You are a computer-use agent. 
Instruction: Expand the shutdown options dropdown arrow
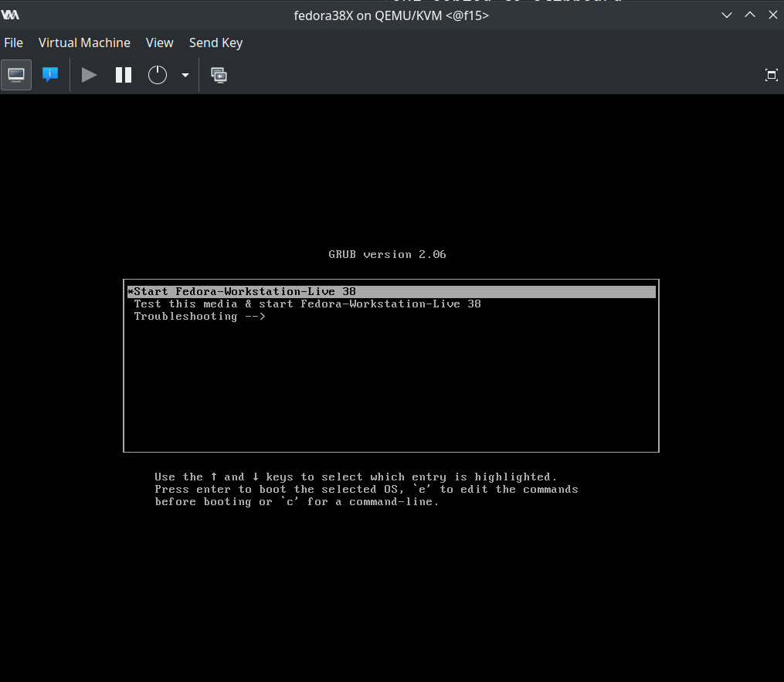[x=185, y=75]
